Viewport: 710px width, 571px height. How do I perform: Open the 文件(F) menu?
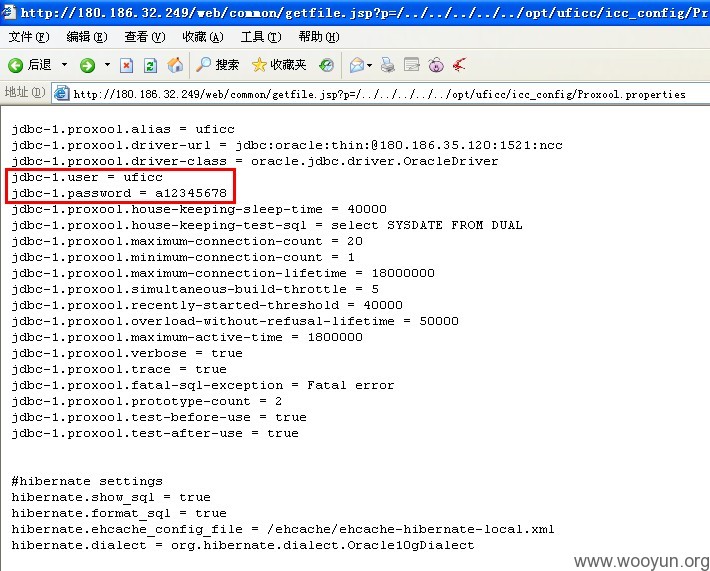29,37
